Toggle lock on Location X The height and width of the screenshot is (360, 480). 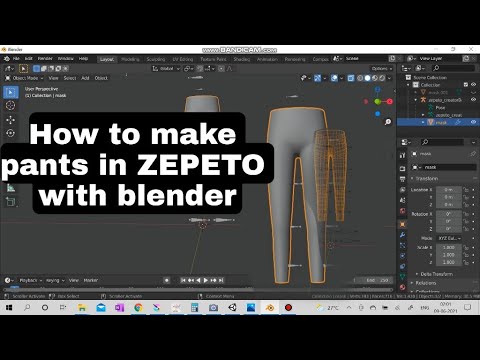pos(466,190)
